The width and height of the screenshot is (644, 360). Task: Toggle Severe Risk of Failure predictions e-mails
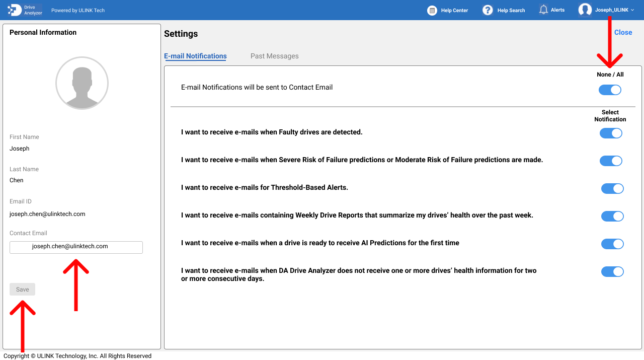tap(611, 161)
